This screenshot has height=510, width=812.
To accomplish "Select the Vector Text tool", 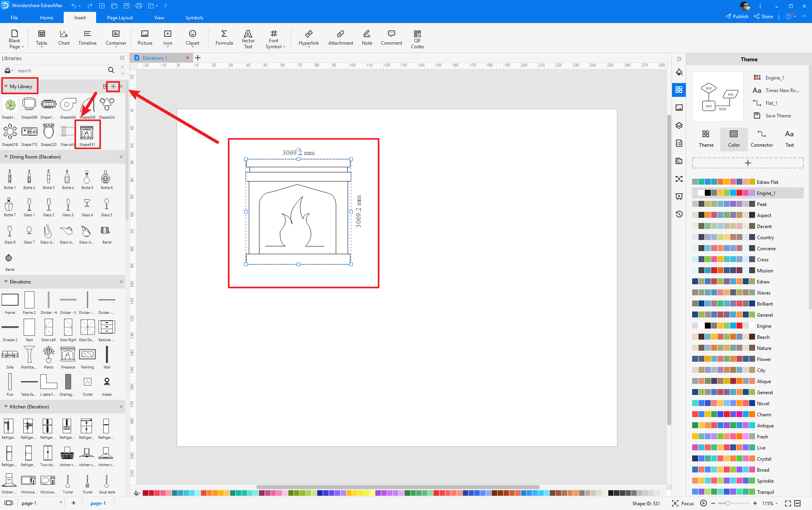I will (x=247, y=36).
